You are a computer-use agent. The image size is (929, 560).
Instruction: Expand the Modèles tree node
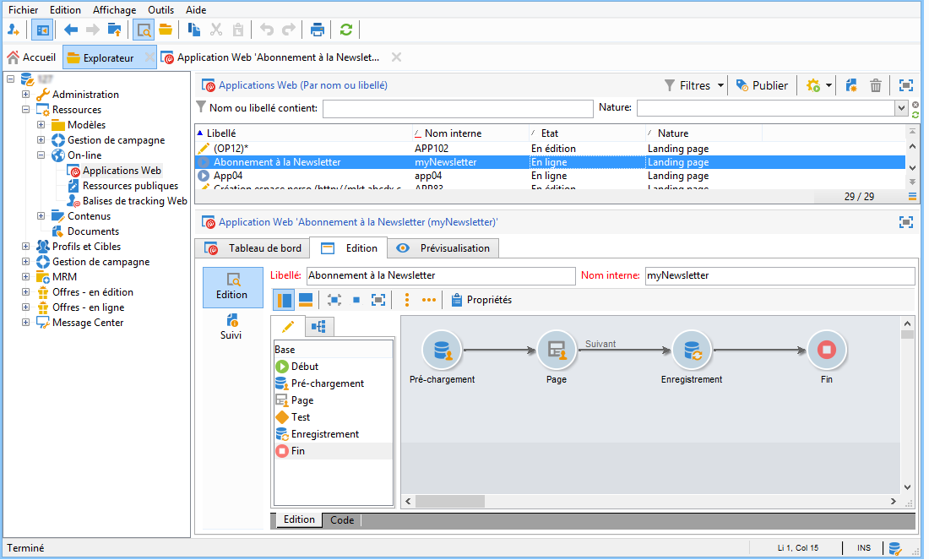click(x=41, y=124)
